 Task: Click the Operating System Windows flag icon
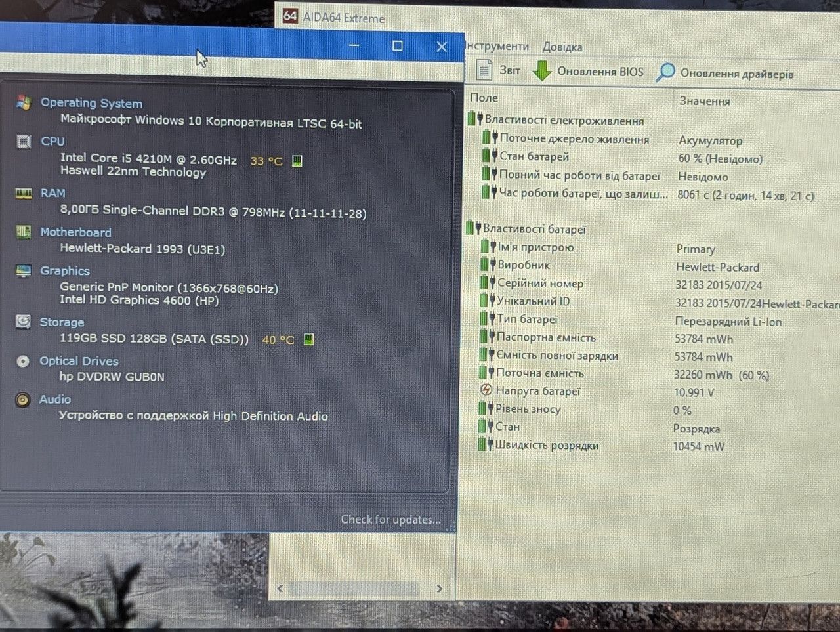[24, 102]
